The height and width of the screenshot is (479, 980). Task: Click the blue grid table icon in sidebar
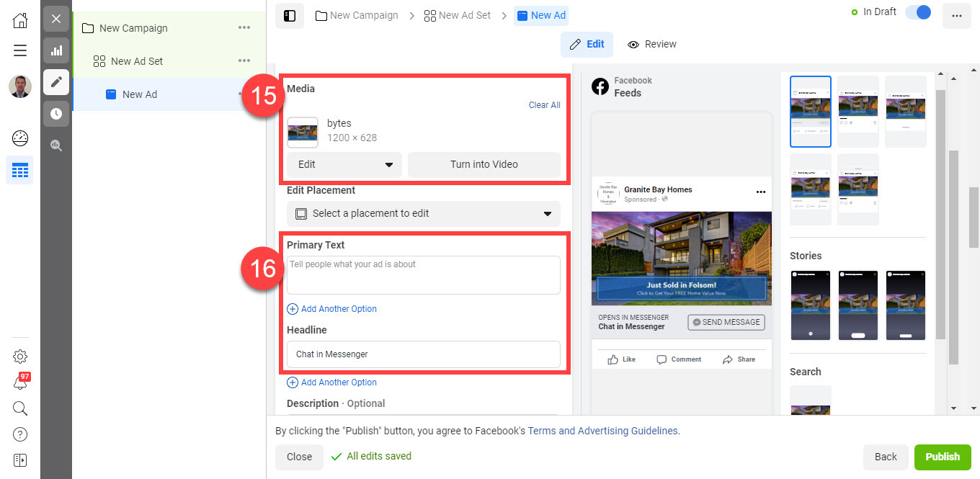[x=19, y=170]
